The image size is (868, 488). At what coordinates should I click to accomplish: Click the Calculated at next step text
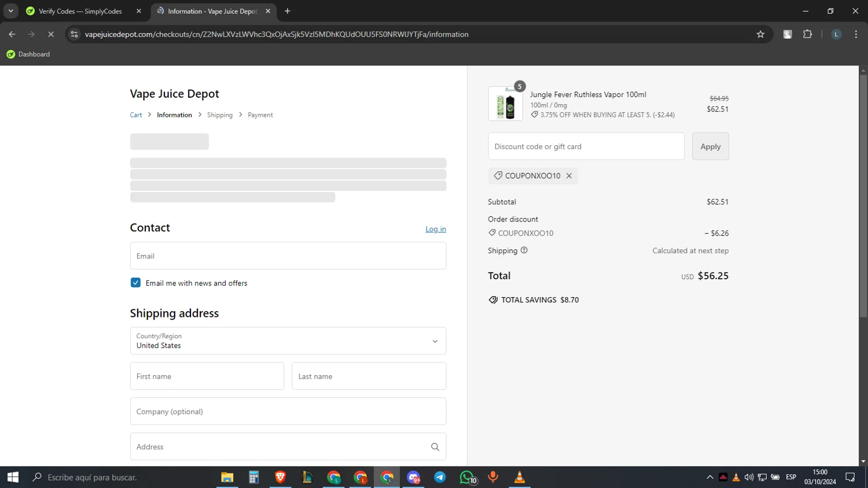690,250
